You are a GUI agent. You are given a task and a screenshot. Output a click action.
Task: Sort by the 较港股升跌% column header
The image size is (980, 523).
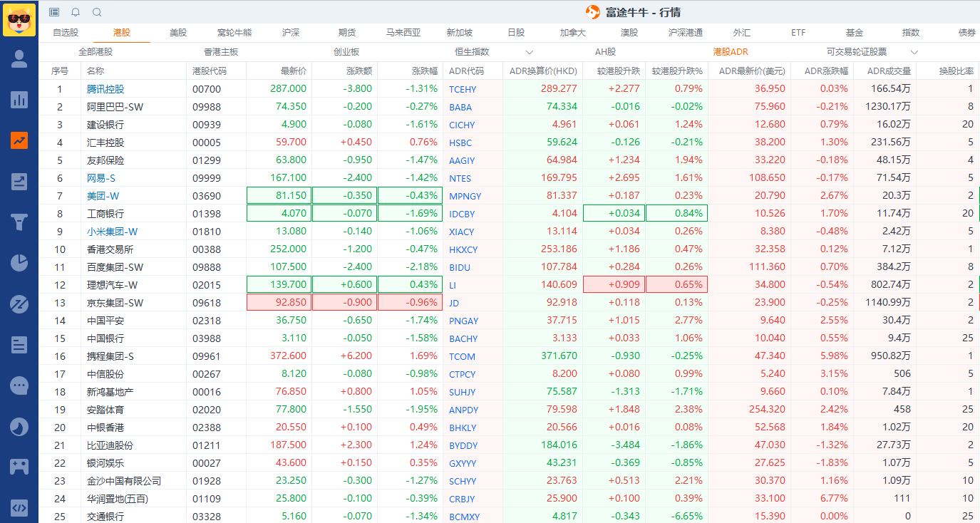(x=677, y=71)
